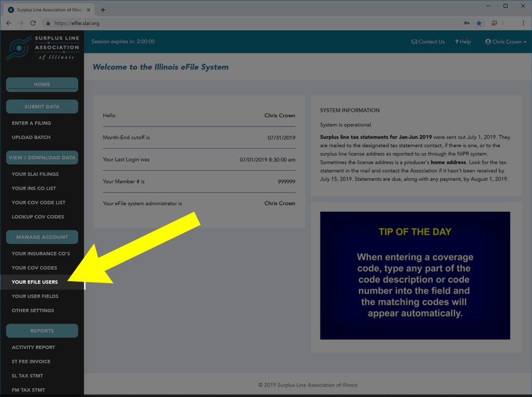Open a new browser tab
This screenshot has width=532, height=397.
click(103, 10)
